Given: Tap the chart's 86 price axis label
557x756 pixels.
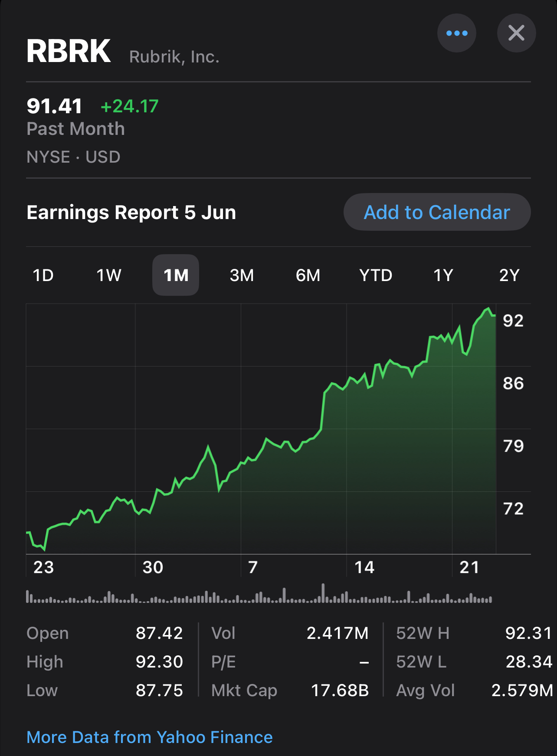Looking at the screenshot, I should pyautogui.click(x=513, y=383).
